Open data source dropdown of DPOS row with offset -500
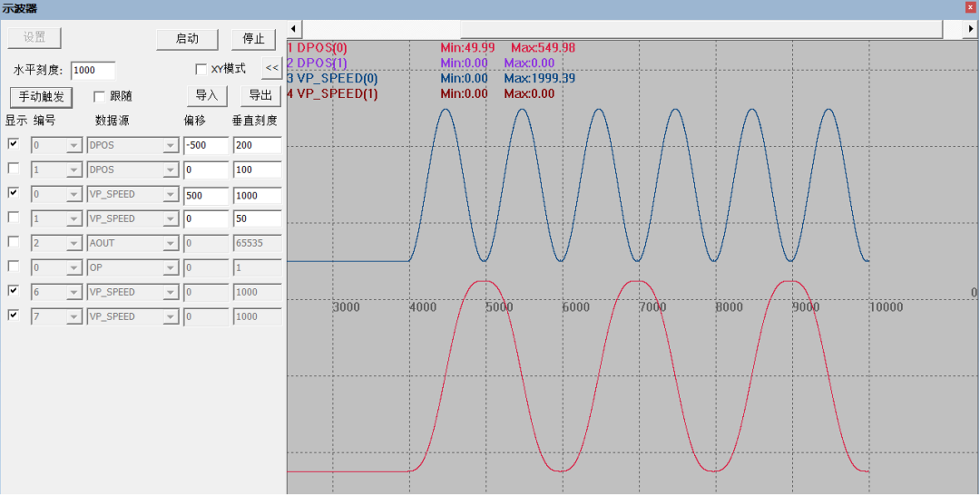Screen dimensions: 980x495 [x=171, y=145]
